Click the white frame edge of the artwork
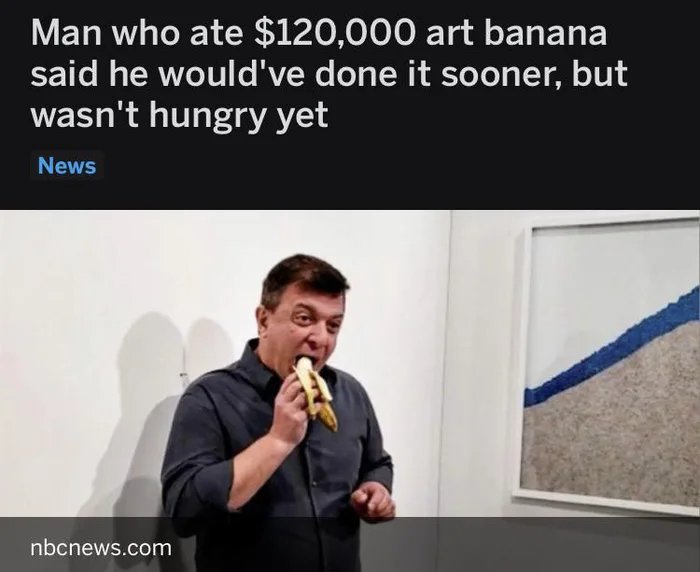 pos(521,357)
